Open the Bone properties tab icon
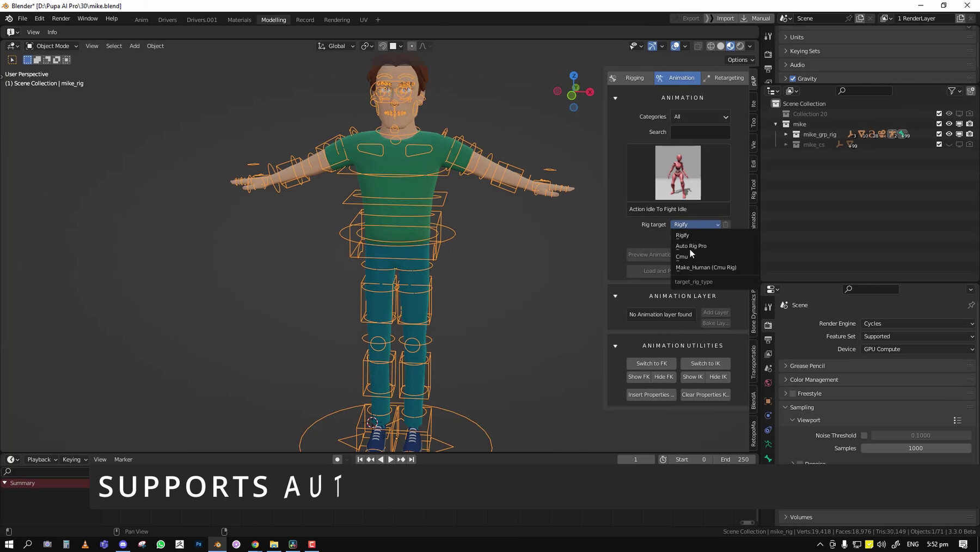 (x=768, y=459)
